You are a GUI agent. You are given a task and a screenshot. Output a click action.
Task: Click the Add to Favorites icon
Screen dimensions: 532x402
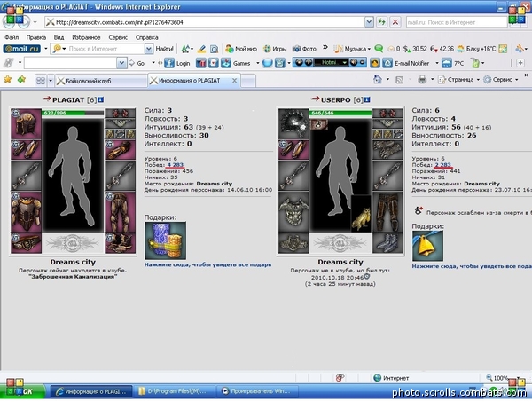tap(21, 80)
